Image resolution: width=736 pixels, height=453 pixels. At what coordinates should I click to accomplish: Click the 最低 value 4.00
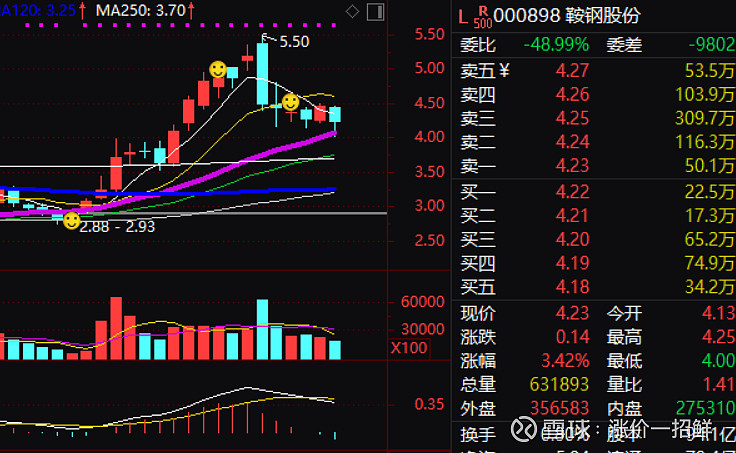click(718, 361)
